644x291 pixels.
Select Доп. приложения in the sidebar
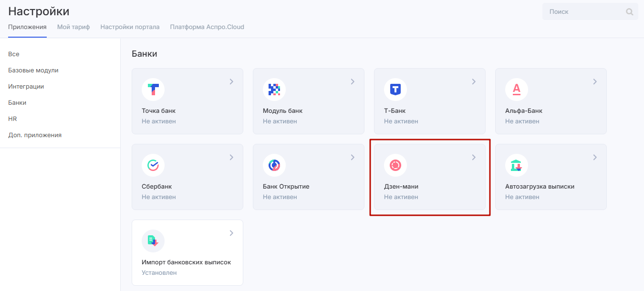35,135
